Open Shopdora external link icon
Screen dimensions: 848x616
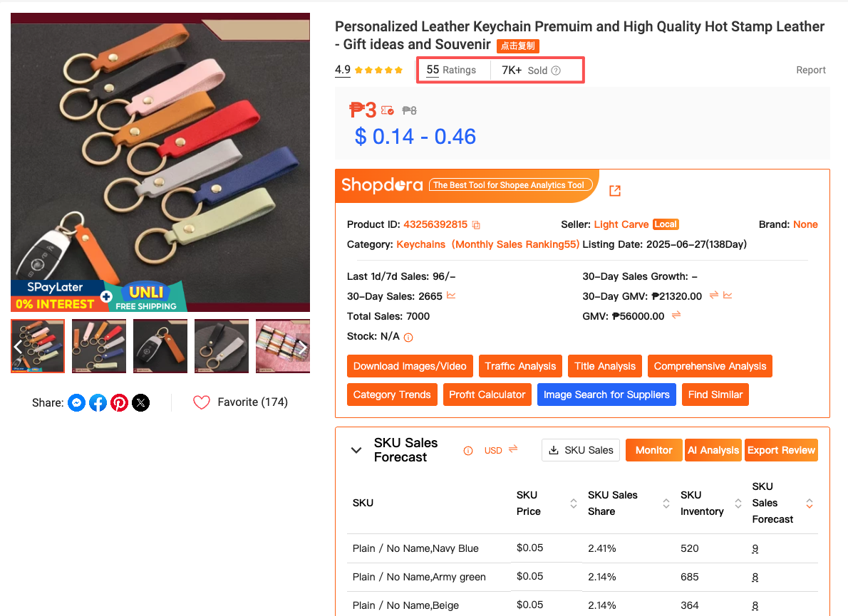pos(615,191)
